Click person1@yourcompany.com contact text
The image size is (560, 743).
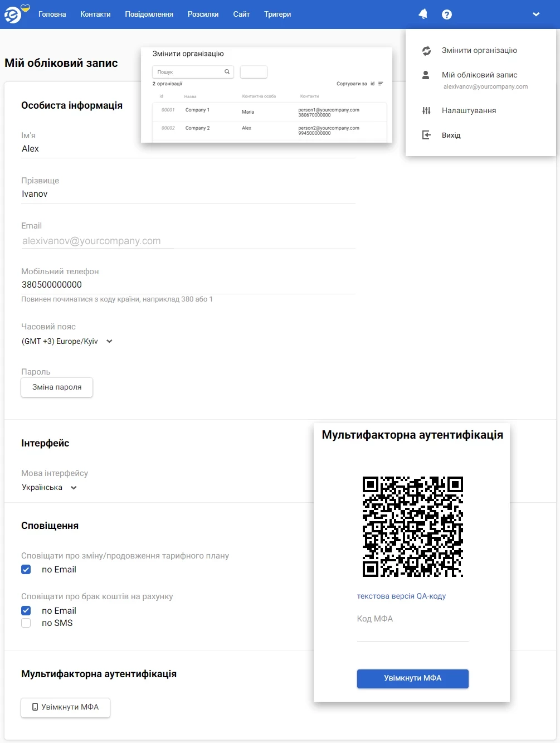[329, 110]
